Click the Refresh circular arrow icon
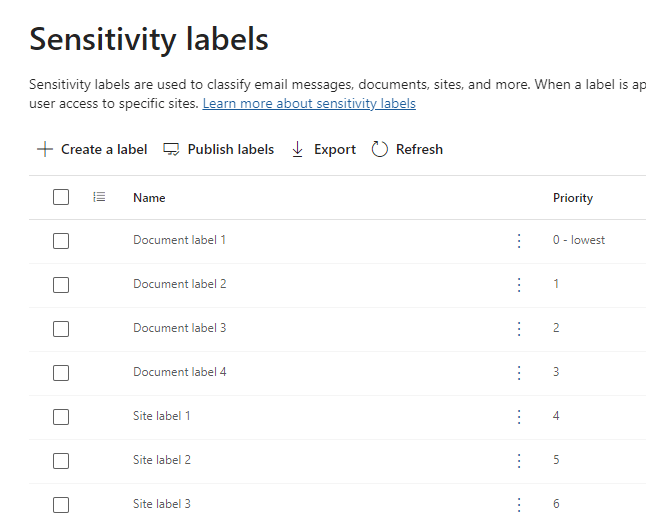Screen dimensions: 646x518 click(379, 149)
